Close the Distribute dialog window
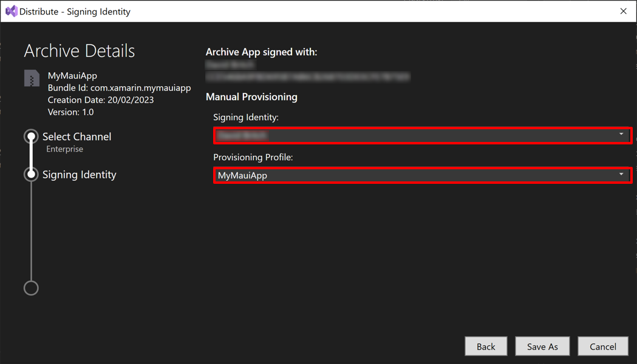 [623, 11]
